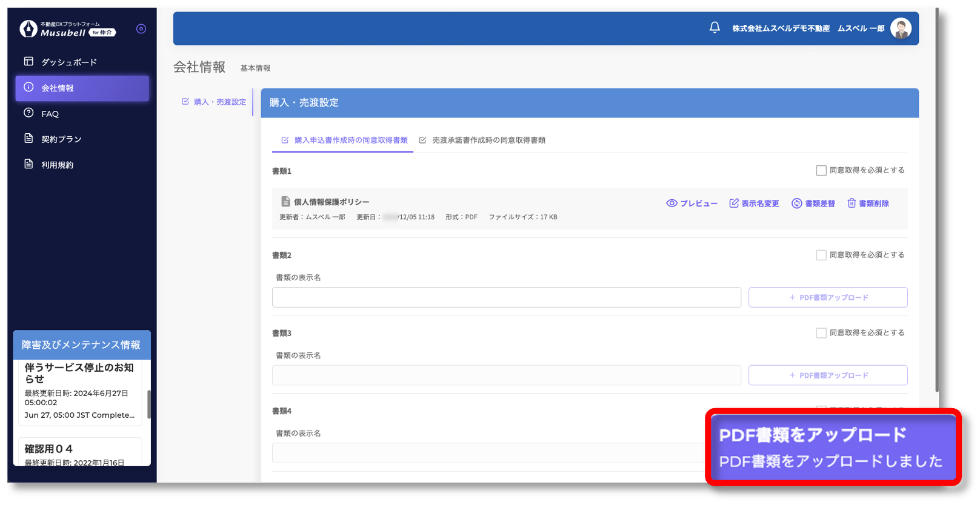The image size is (980, 505).
Task: Open FAQ from the sidebar
Action: point(50,114)
